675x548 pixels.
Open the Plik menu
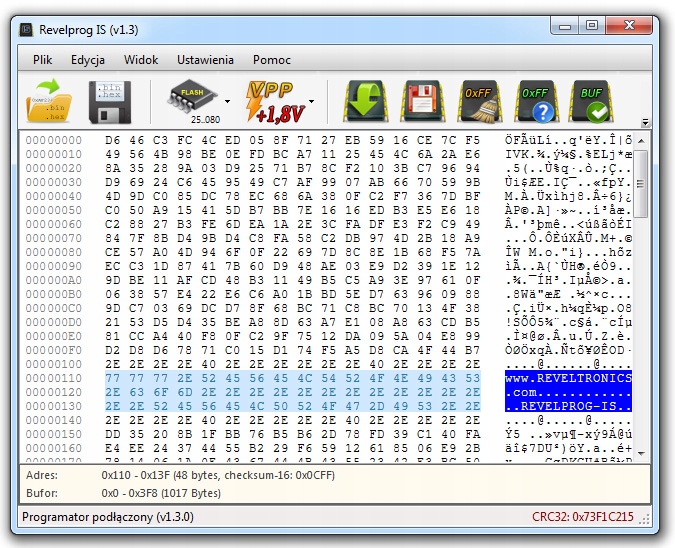pos(43,60)
